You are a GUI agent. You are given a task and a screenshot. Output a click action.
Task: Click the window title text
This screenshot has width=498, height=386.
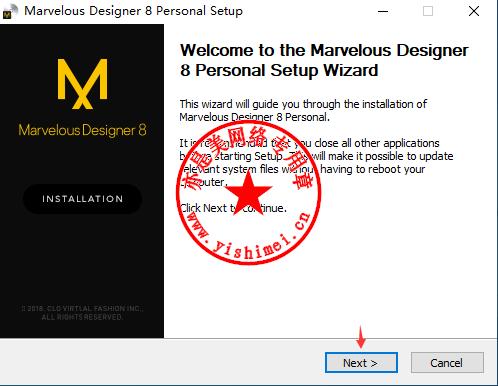click(133, 11)
